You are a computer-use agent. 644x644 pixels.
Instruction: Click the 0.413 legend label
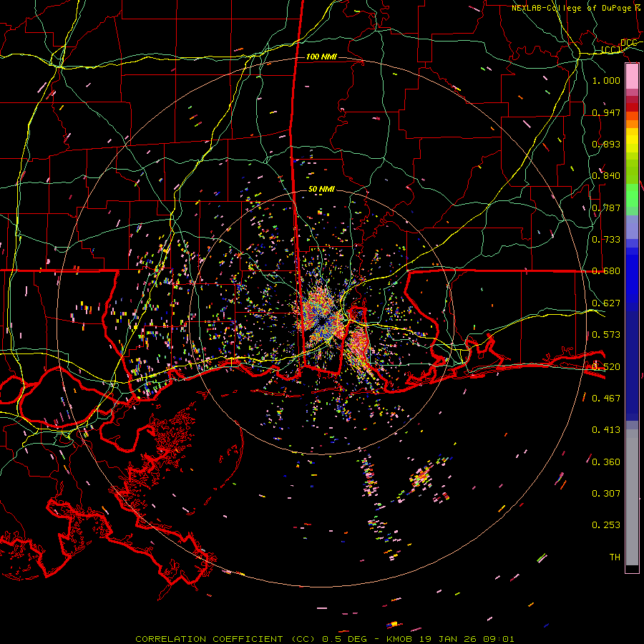point(606,430)
